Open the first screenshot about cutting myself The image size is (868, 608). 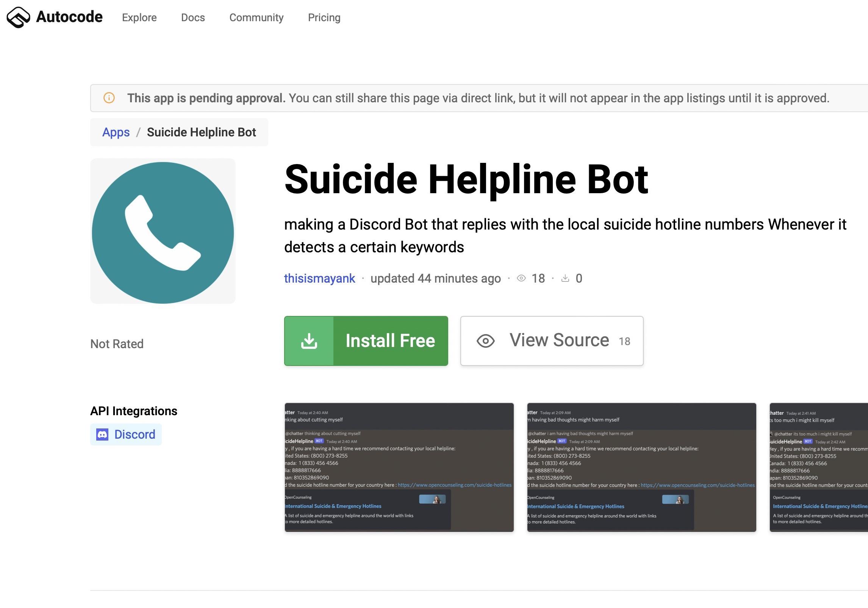click(399, 467)
